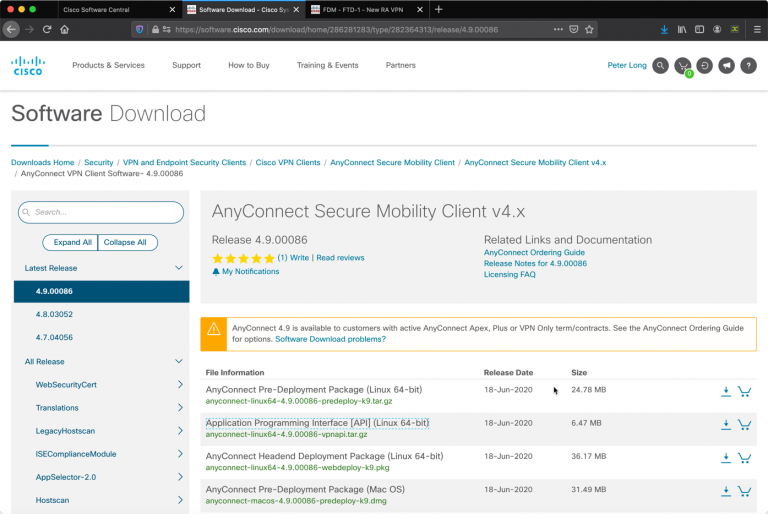Viewport: 768px width, 514px height.
Task: Add Linux 64-bit Pre-Deployment Package to cart
Action: coord(744,391)
